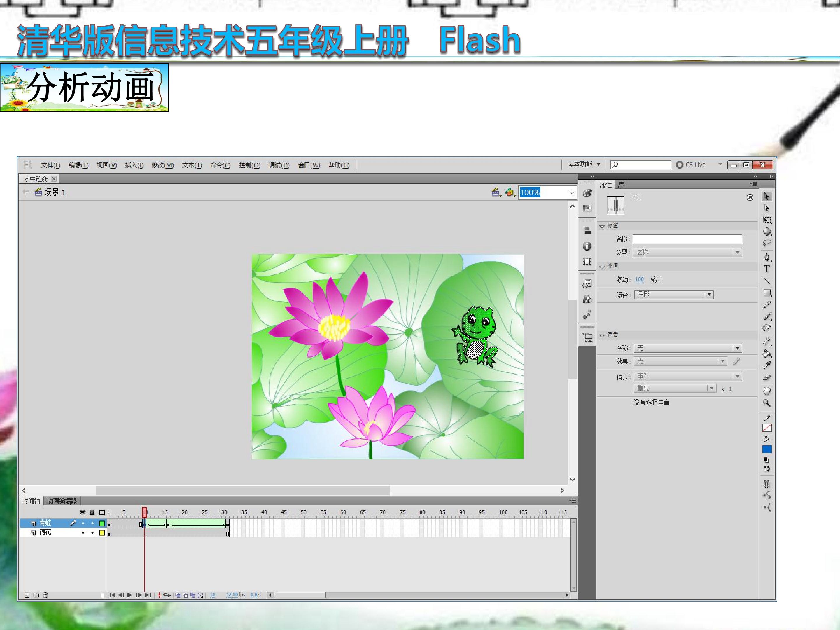Open the 混合 blend type dropdown
840x630 pixels.
click(x=674, y=295)
